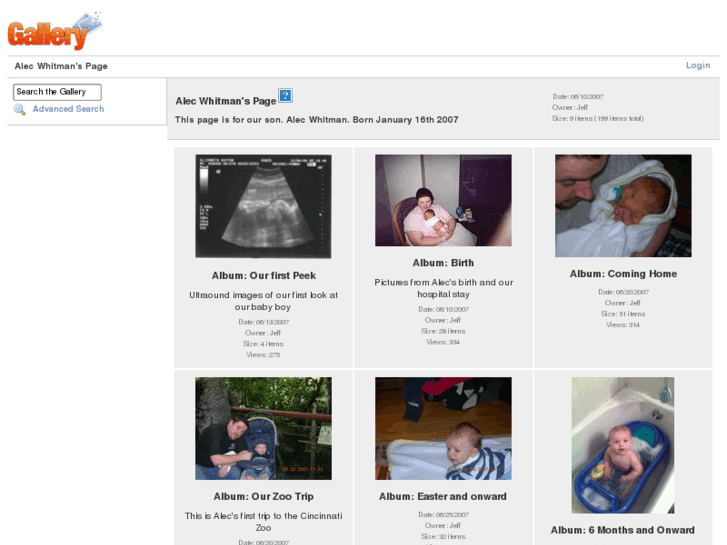Click Views: 334 under Birth album
Image resolution: width=727 pixels, height=545 pixels.
pos(443,342)
